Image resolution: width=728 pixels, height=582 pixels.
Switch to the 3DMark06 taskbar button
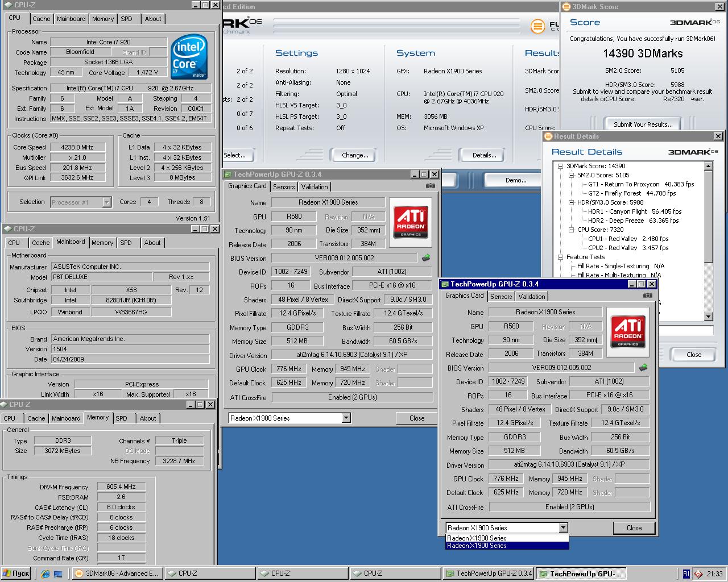(x=117, y=573)
